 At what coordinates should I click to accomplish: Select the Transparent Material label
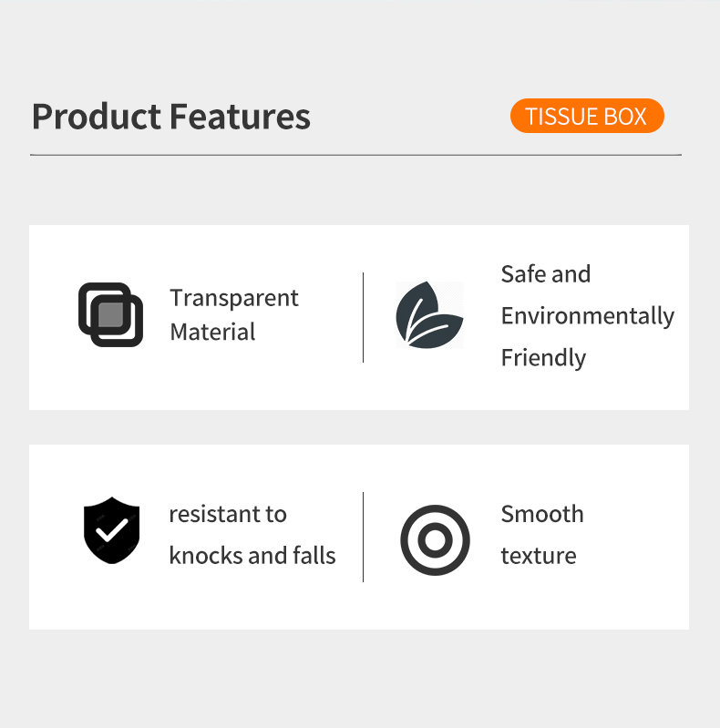point(233,315)
